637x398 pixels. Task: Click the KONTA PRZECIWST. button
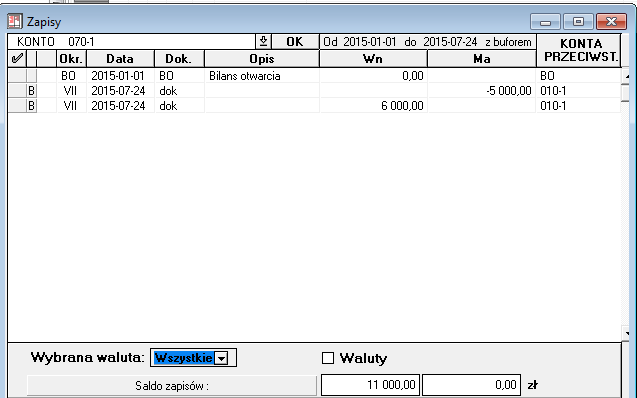[x=578, y=50]
